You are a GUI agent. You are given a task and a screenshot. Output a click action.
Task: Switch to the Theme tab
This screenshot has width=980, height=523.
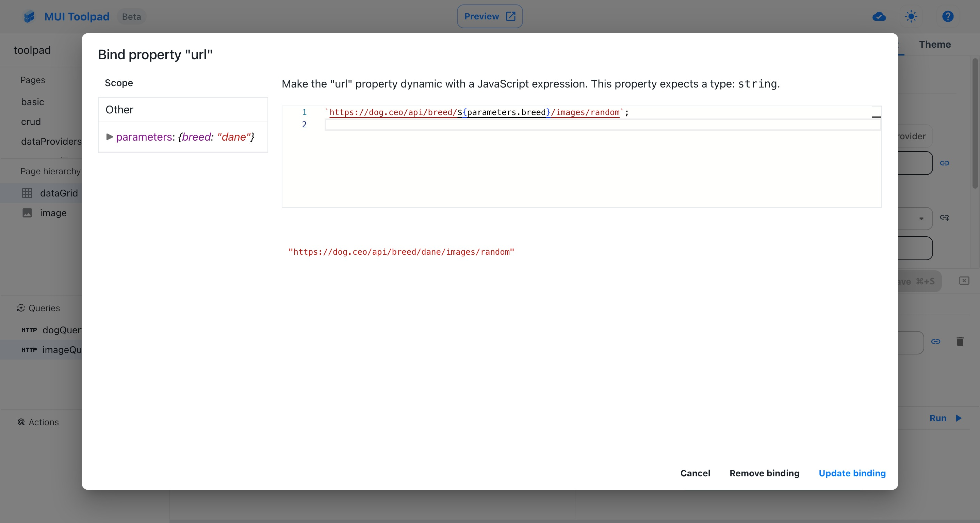[x=935, y=45]
